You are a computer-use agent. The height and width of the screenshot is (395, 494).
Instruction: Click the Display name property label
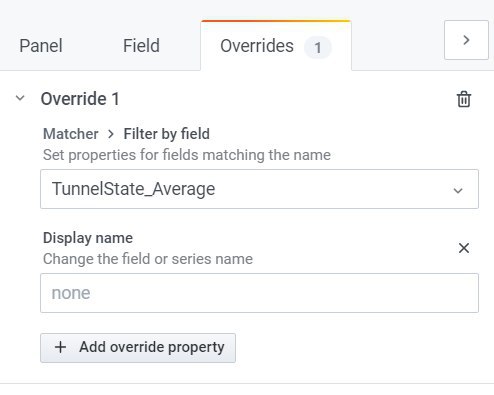[88, 238]
